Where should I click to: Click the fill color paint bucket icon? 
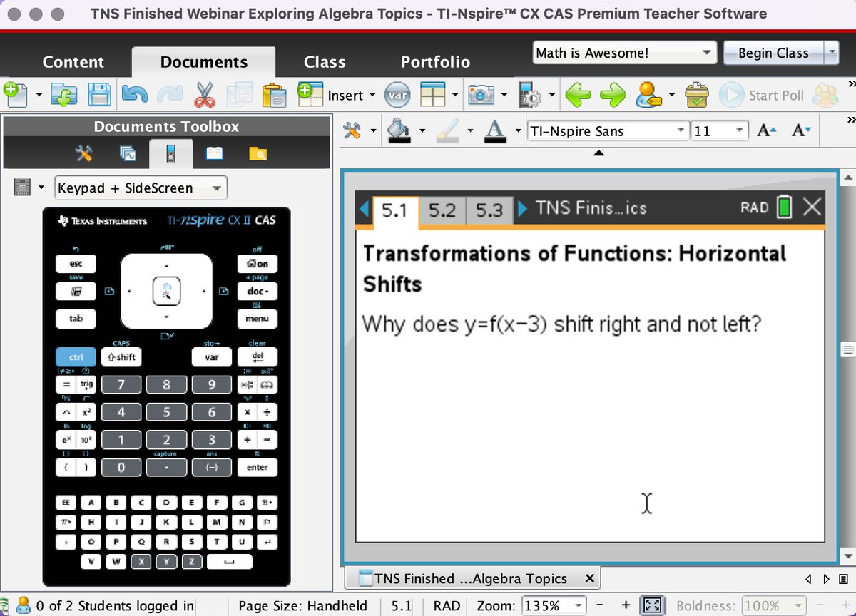(399, 130)
